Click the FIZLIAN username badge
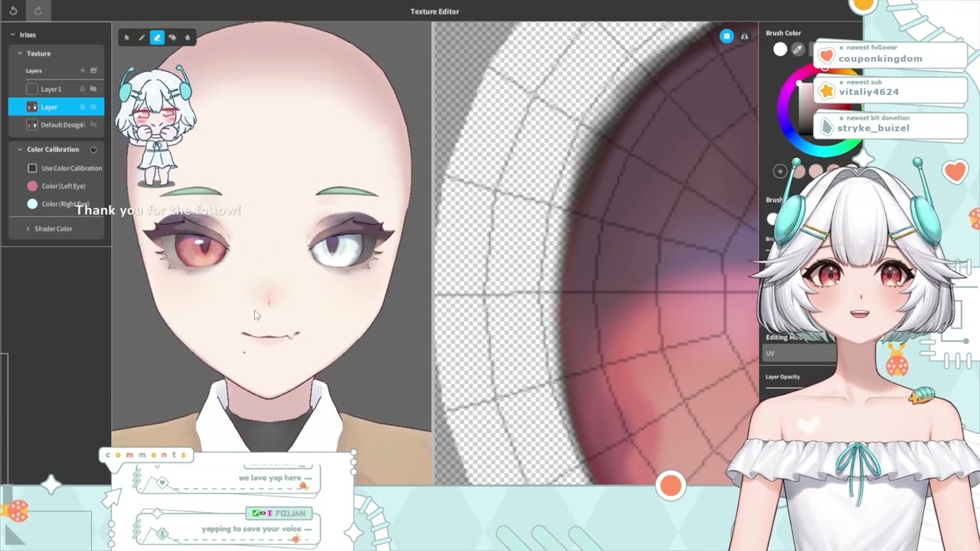980x551 pixels. point(279,513)
